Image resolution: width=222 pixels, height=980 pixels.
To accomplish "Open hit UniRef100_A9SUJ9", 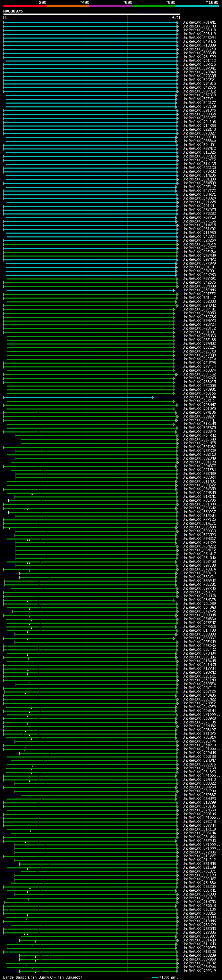I will click(x=199, y=34).
